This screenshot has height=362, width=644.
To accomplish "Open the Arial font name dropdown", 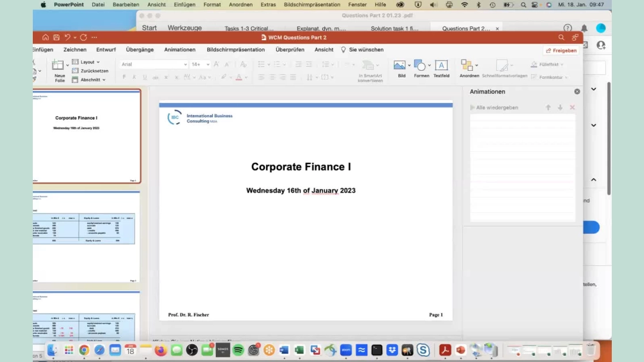I will pos(154,64).
